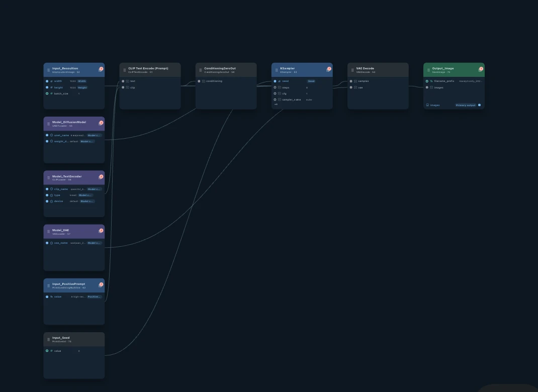
Task: Edit the KSampler cfg value
Action: tap(307, 93)
